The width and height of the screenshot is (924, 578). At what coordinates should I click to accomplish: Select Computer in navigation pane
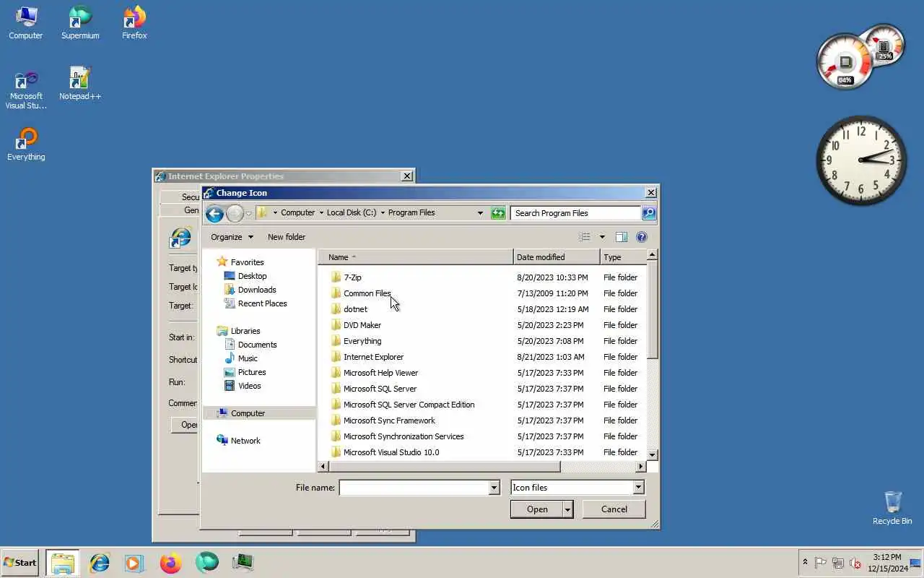pyautogui.click(x=259, y=413)
